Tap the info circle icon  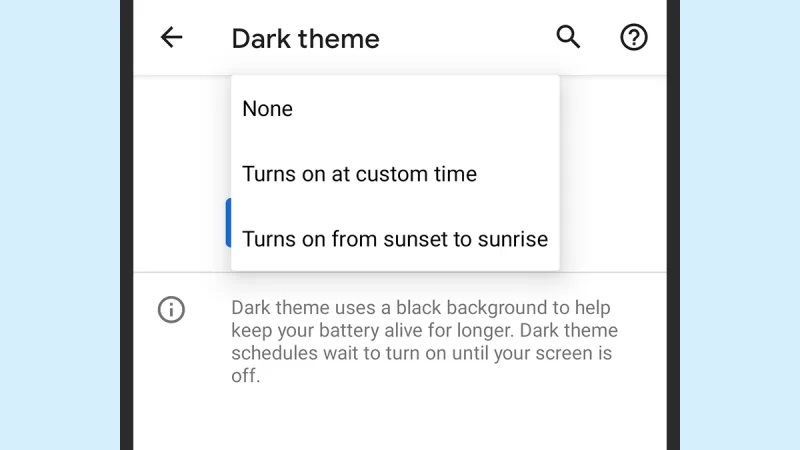point(172,310)
